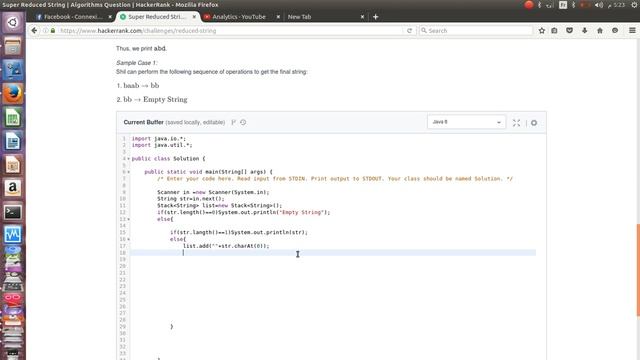Reload the HackerRank page

coord(409,31)
